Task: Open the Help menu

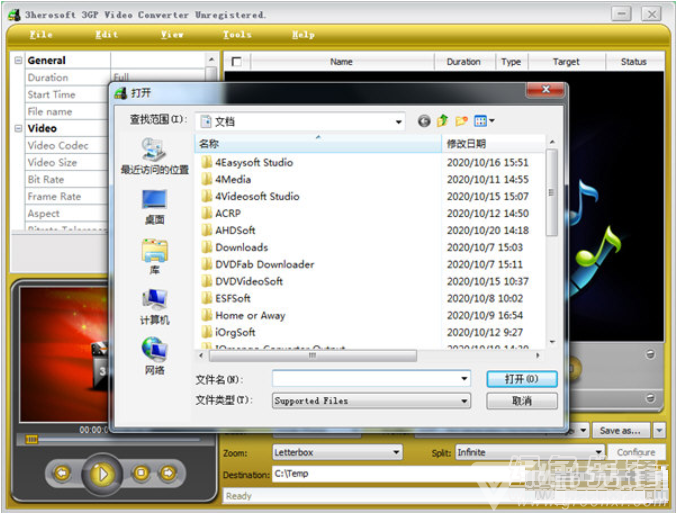Action: tap(303, 34)
